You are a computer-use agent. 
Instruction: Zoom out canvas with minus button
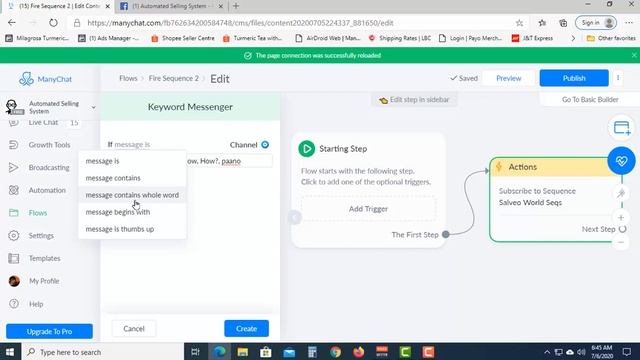(621, 242)
